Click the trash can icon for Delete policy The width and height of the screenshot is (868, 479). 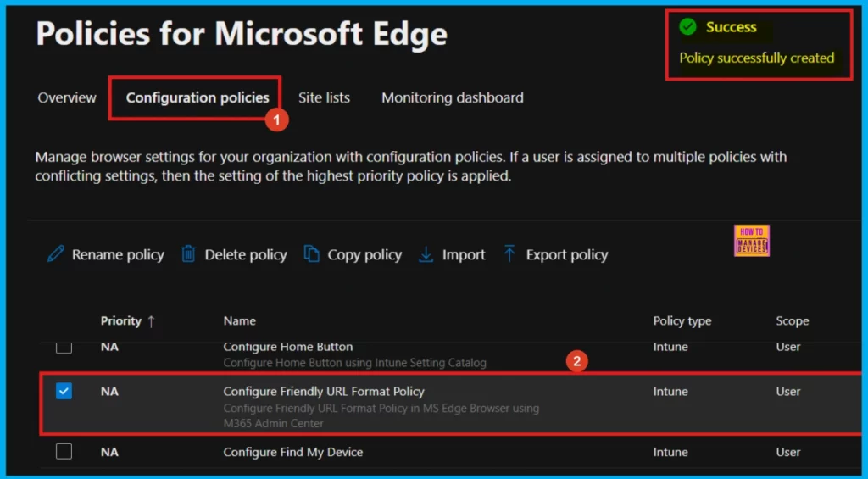(x=188, y=254)
